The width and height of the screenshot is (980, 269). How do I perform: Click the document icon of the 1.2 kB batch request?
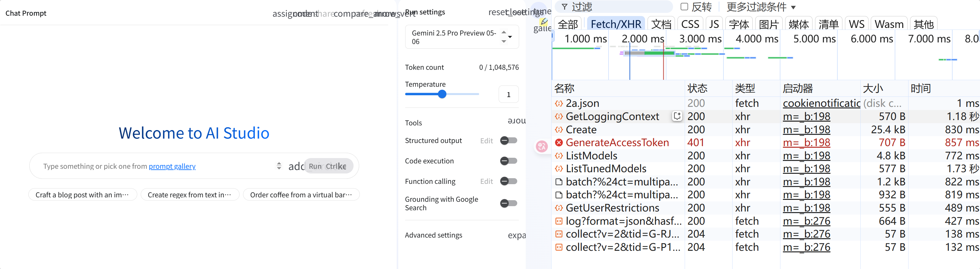[558, 182]
